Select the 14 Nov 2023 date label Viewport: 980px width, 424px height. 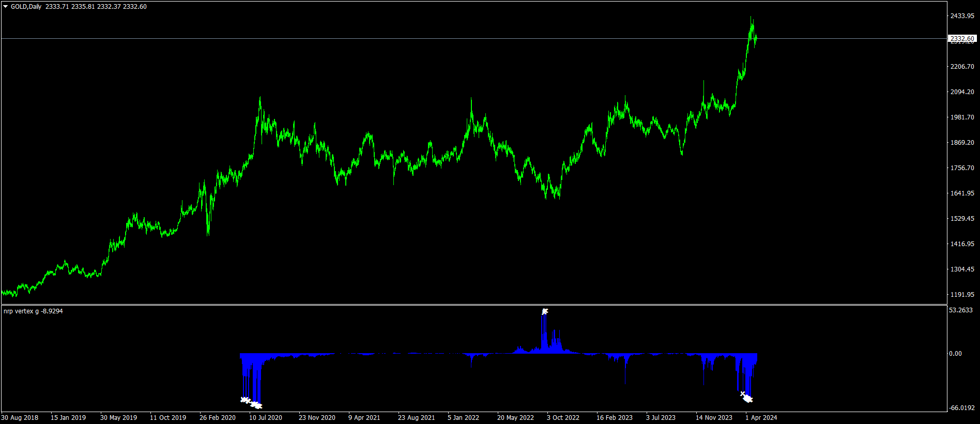tap(714, 418)
